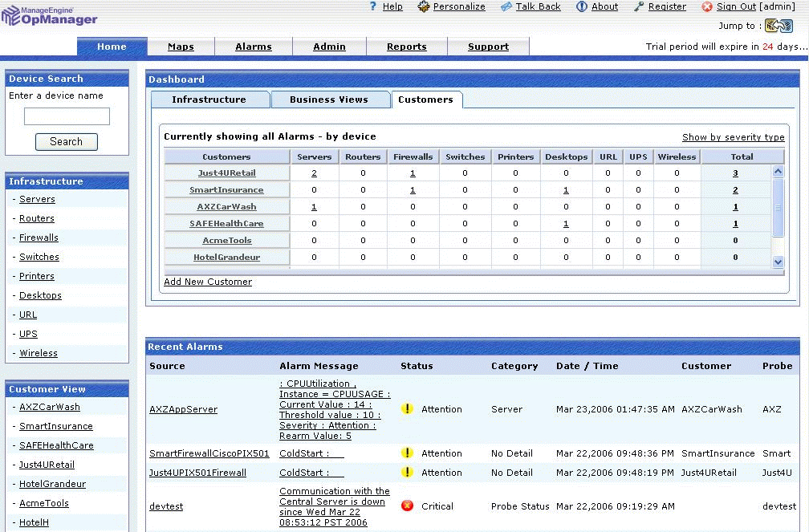Click the Attention icon for Just4UPIX501Firewall
Viewport: 809px width, 532px height.
pyautogui.click(x=407, y=472)
